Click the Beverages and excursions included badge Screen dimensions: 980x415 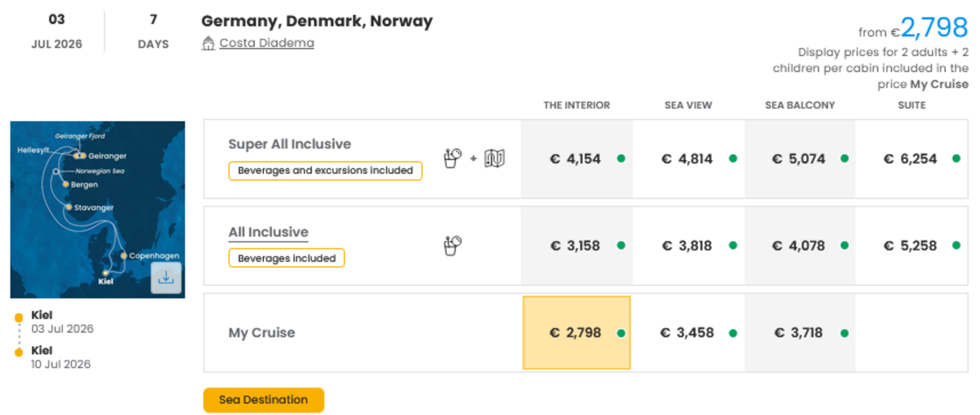325,171
